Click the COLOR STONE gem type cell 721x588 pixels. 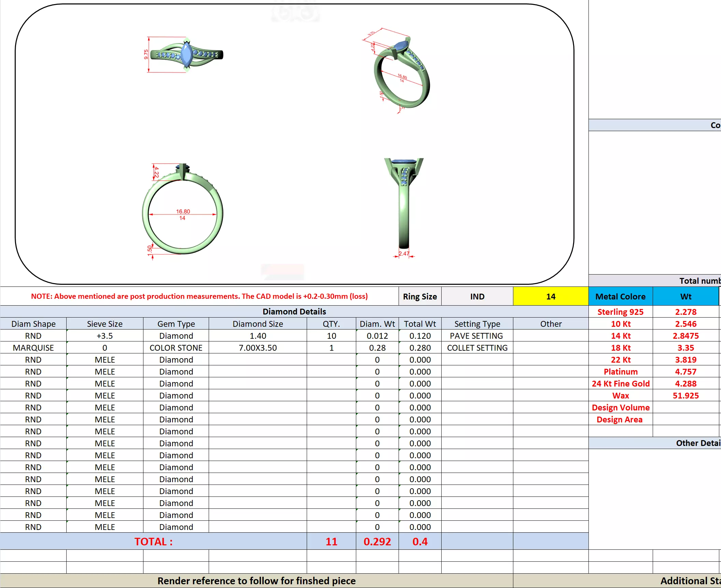[176, 348]
